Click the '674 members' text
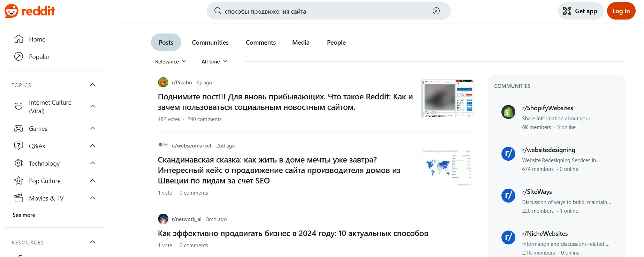The width and height of the screenshot is (644, 257). coord(538,169)
